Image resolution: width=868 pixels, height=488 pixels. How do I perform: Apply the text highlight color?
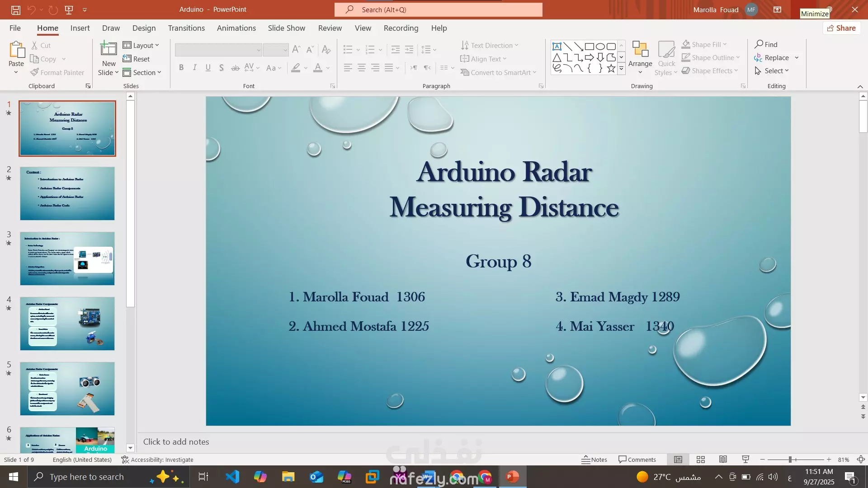pos(296,68)
